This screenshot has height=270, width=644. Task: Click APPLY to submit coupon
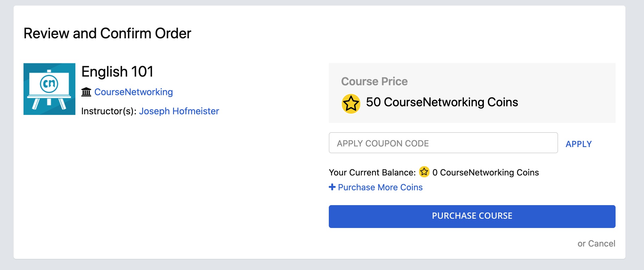(578, 144)
